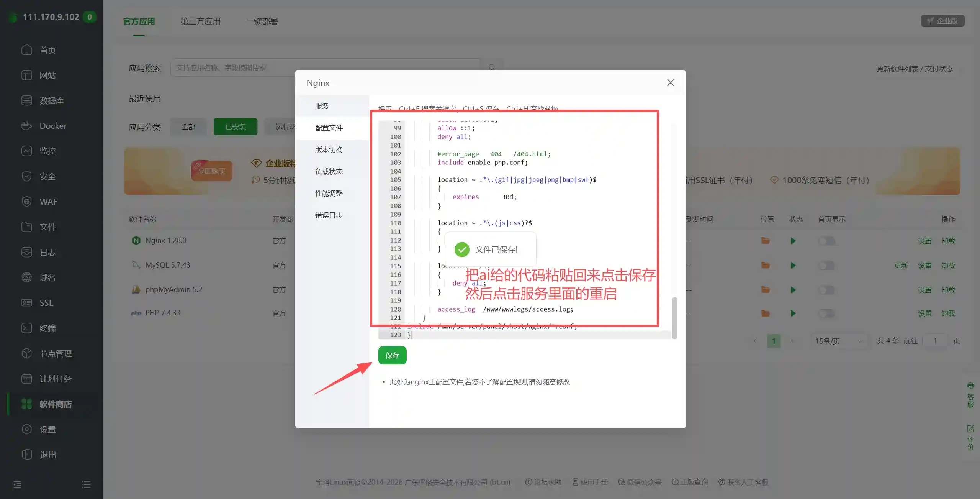Open the 软件商店 app store icon
This screenshot has height=499, width=980.
point(26,404)
